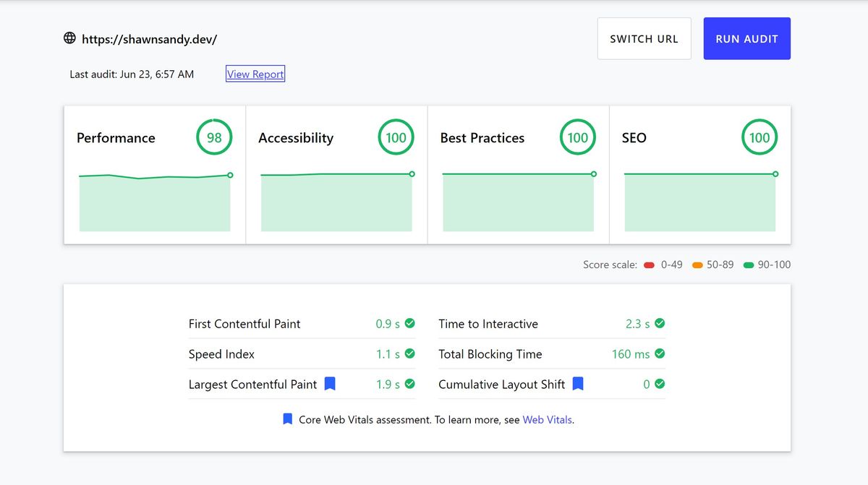Viewport: 868px width, 485px height.
Task: Click the bookmark icon beside Cumulative Layout Shift
Action: point(578,384)
